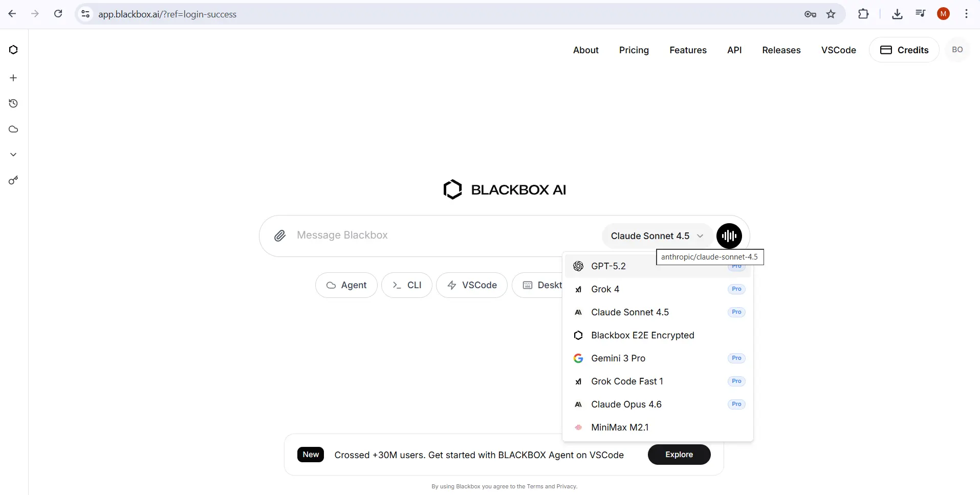Click the Blackbox hexagon logo in sidebar
The width and height of the screenshot is (980, 495).
13,50
